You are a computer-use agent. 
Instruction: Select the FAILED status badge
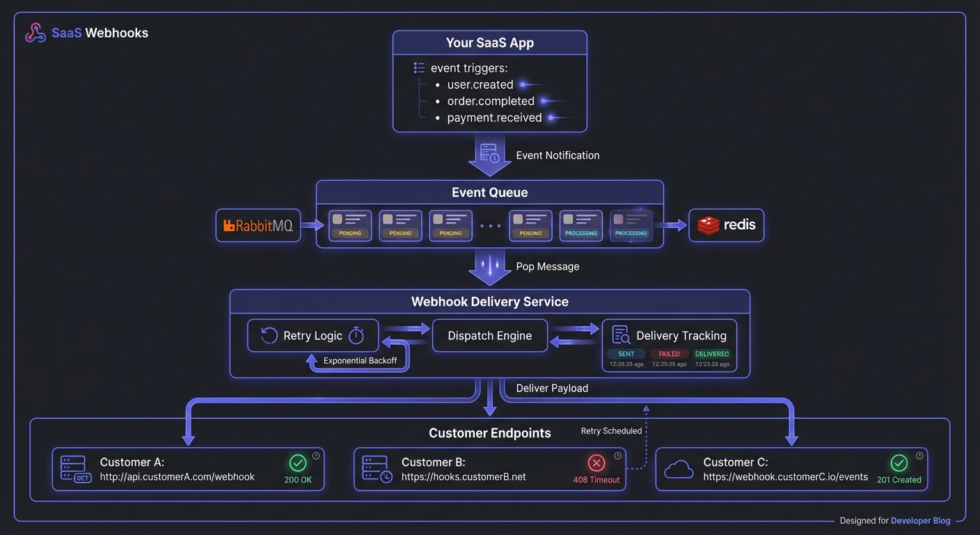668,354
